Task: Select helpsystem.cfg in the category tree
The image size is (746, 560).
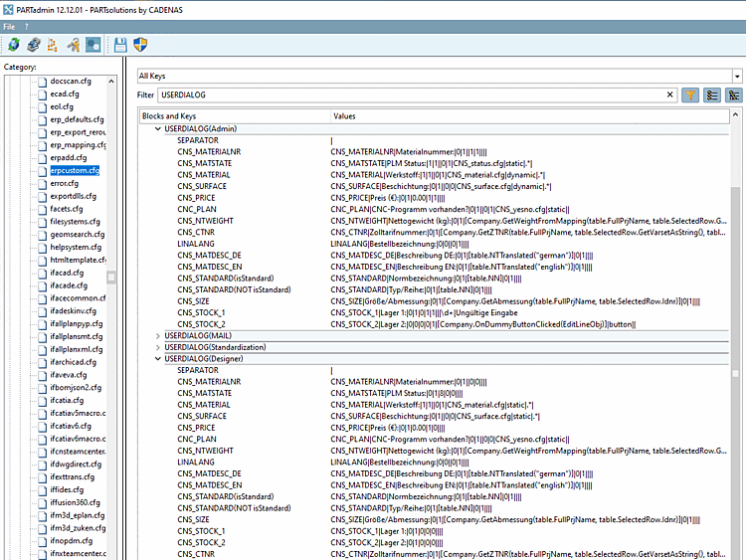Action: click(x=76, y=247)
